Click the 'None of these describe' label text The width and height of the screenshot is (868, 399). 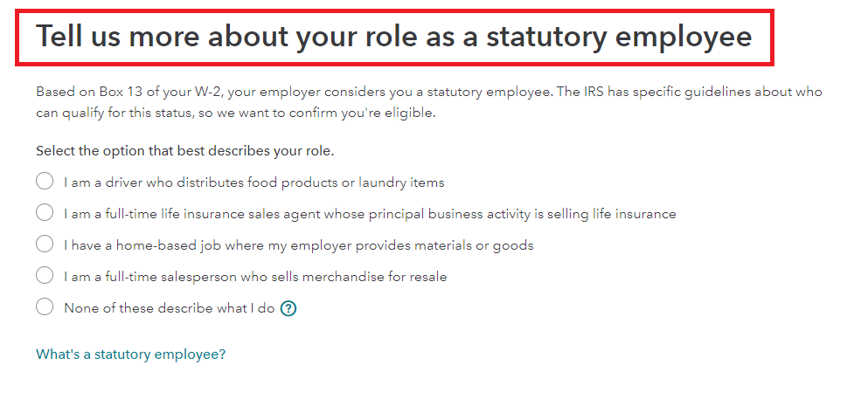(139, 308)
